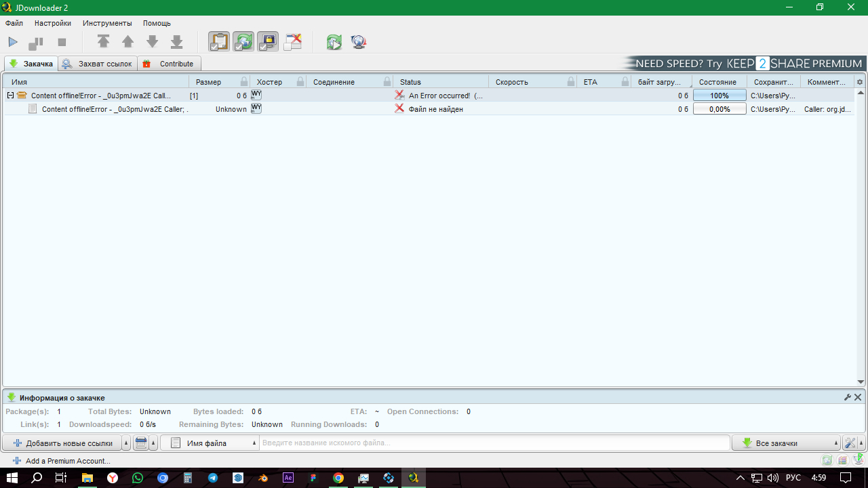Click the reconnect globe icon in toolbar
This screenshot has height=488, width=868.
pos(359,42)
